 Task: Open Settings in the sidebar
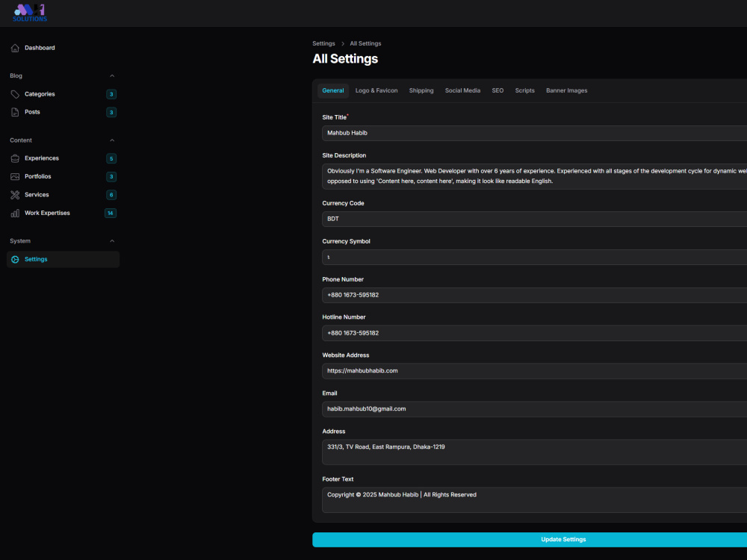[63, 260]
